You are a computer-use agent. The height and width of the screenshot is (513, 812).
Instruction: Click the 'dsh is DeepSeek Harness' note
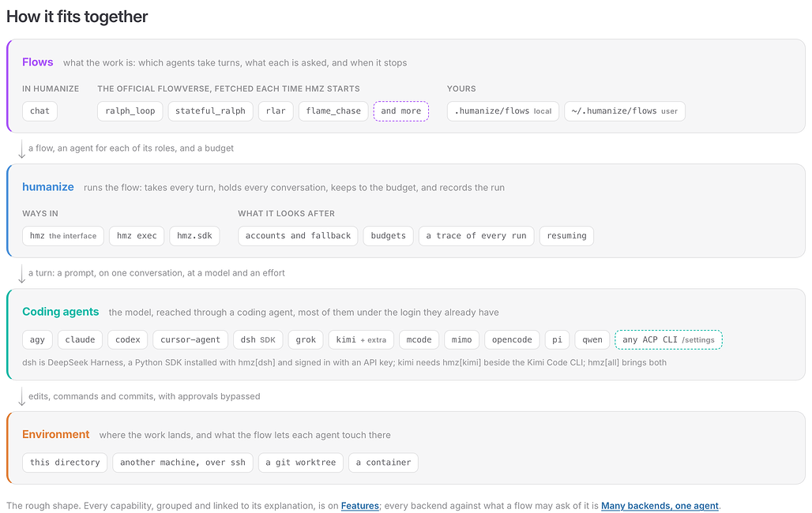(x=344, y=363)
